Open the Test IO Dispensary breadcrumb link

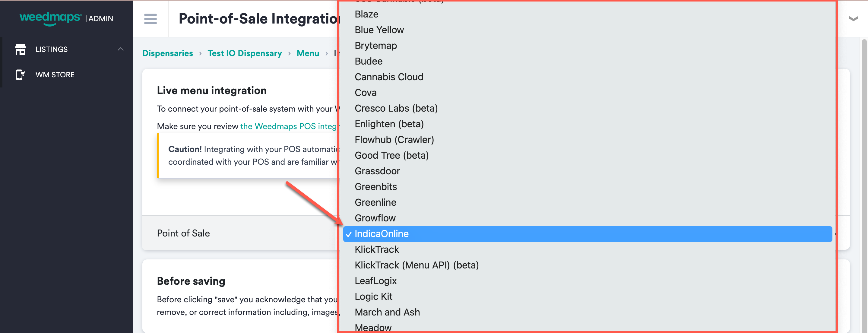[245, 53]
